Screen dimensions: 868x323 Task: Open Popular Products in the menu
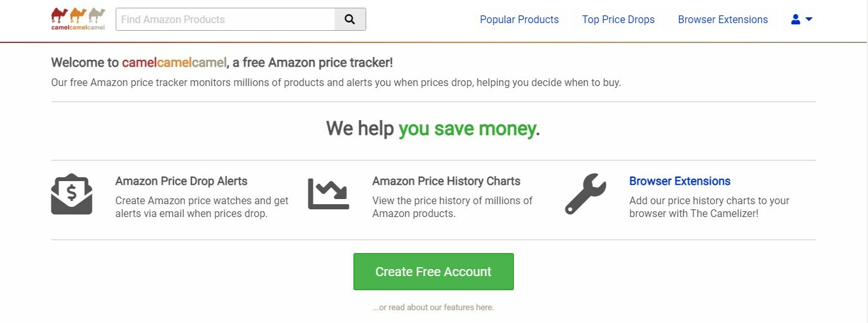[x=519, y=19]
